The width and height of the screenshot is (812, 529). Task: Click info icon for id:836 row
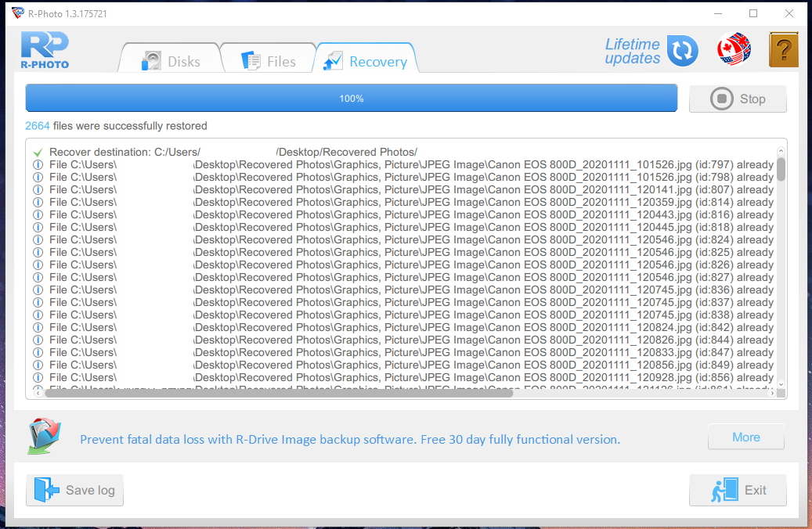pos(38,290)
